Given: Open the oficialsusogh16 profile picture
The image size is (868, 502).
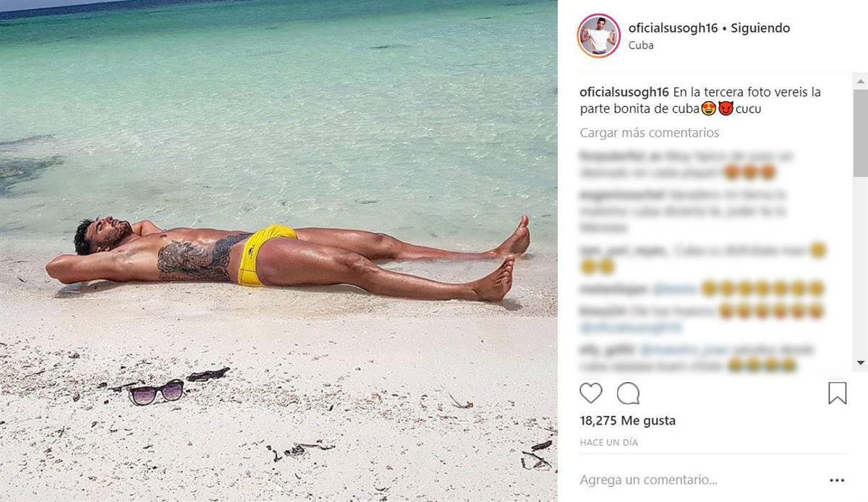Looking at the screenshot, I should [x=598, y=35].
